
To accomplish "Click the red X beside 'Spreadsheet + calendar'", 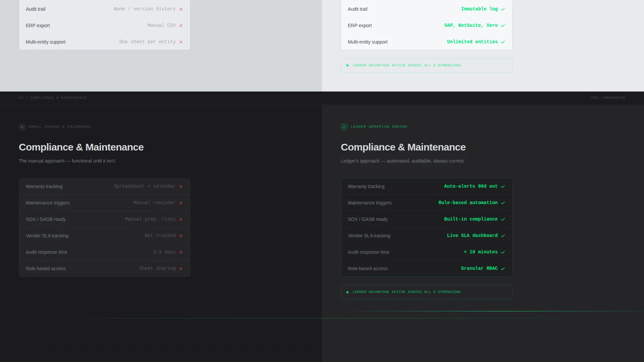I will (181, 187).
